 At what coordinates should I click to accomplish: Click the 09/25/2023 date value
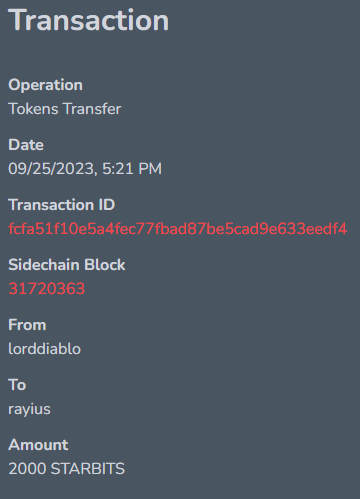click(53, 169)
